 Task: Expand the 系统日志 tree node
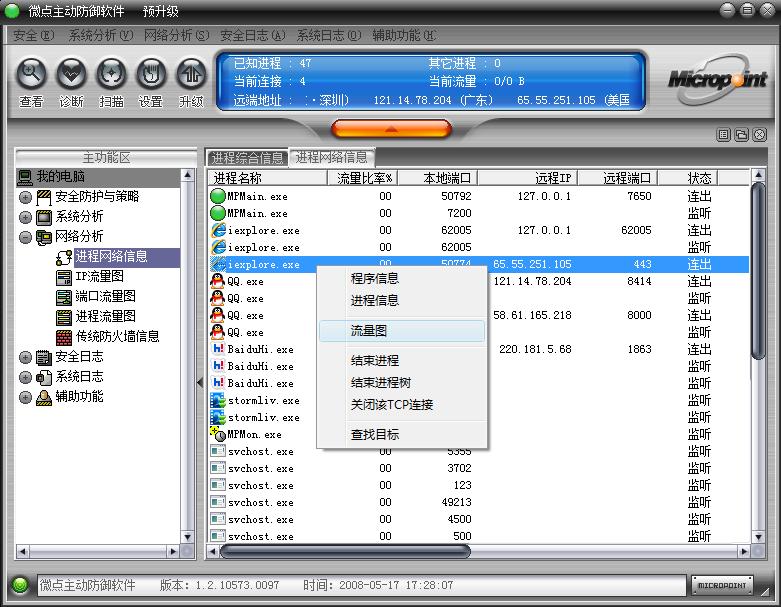[x=25, y=377]
